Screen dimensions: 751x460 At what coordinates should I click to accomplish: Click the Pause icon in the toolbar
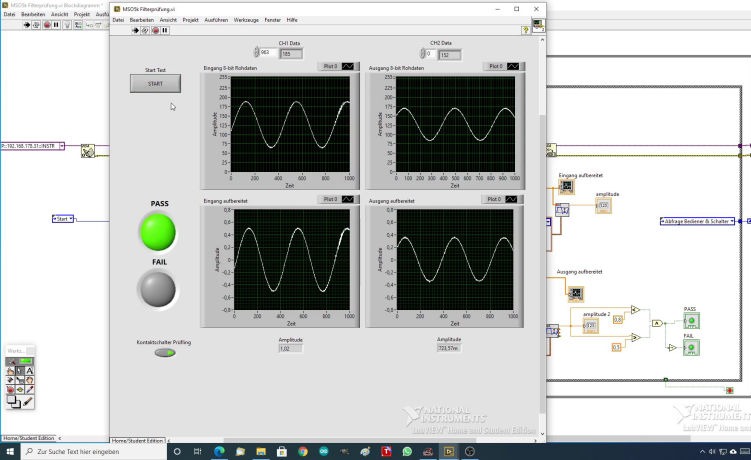click(x=165, y=31)
